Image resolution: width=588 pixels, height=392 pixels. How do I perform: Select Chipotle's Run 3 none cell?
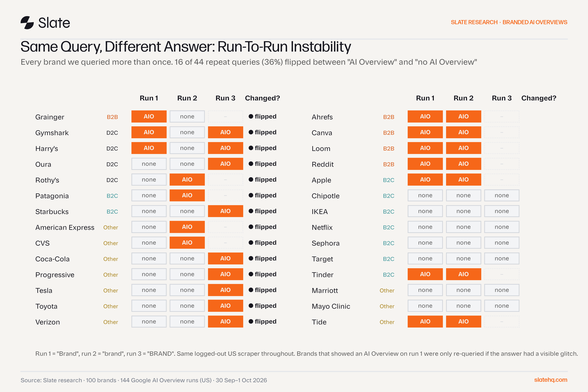coord(502,195)
